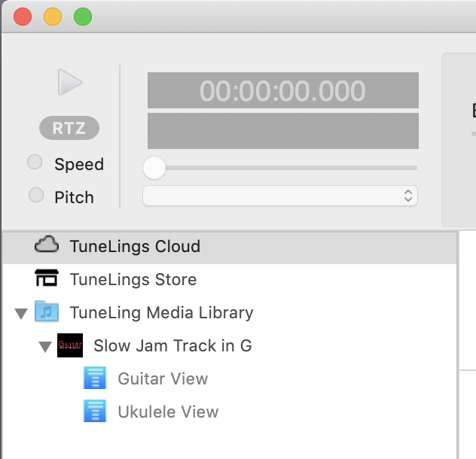
Task: Click the playback position slider knob
Action: [x=154, y=168]
